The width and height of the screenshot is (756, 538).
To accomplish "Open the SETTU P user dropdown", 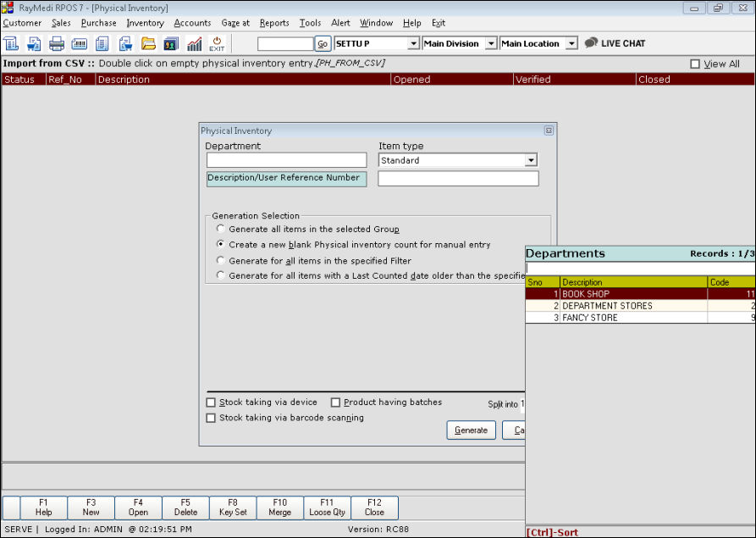I will 413,44.
